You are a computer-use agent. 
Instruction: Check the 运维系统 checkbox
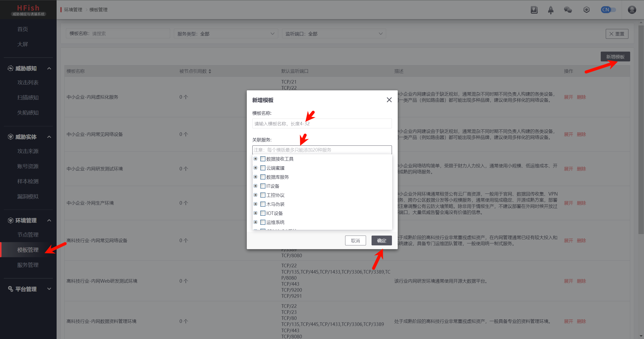(x=263, y=222)
